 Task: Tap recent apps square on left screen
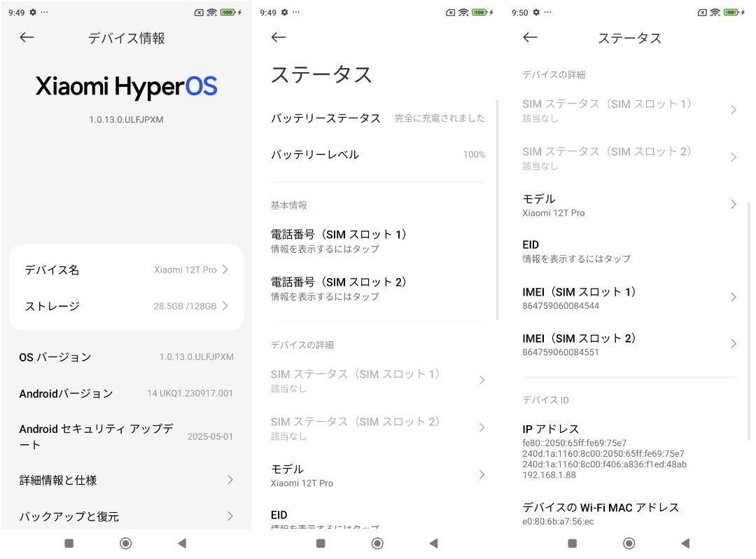click(69, 544)
